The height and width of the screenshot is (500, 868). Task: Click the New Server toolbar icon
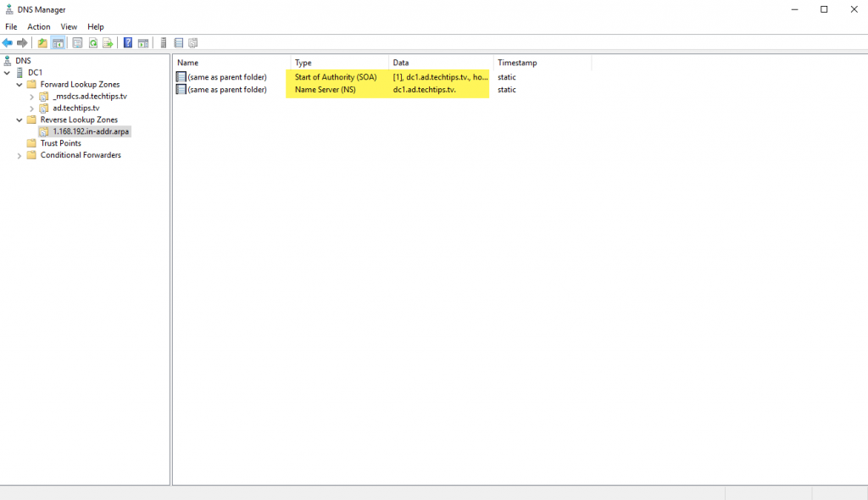tap(164, 42)
